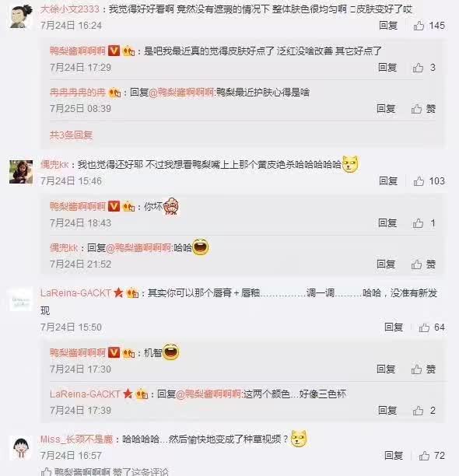Click the verified V badge next to 你坏 reply
This screenshot has height=476, width=459.
114,206
